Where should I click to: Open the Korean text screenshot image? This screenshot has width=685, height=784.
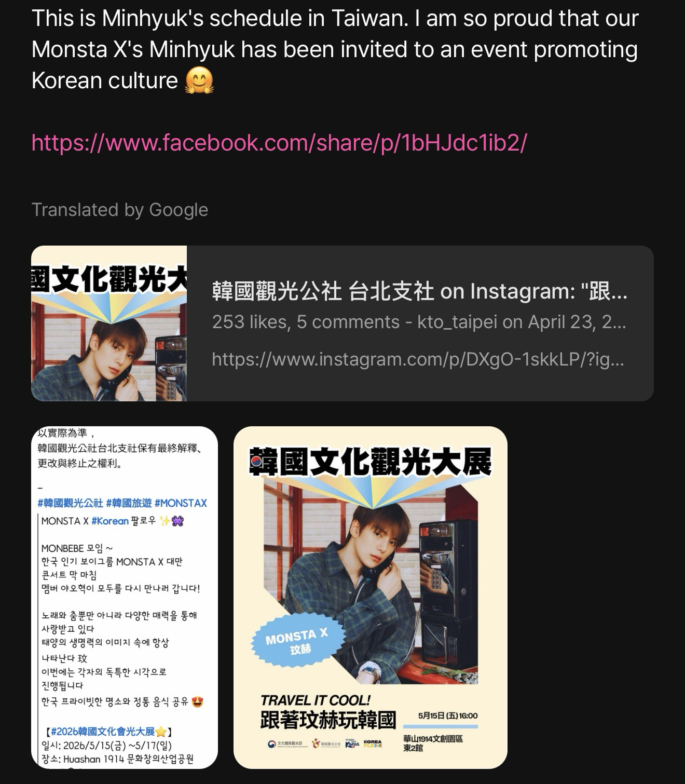pyautogui.click(x=125, y=597)
